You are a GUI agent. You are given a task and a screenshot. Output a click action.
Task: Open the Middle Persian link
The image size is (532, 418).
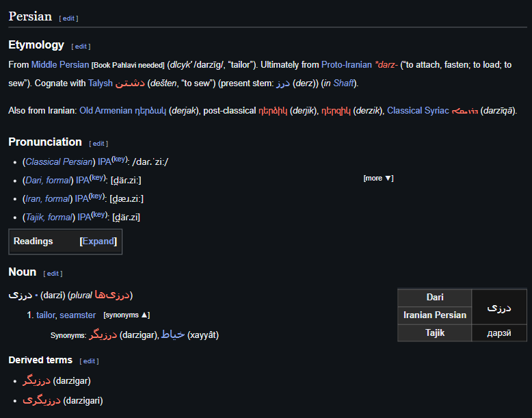click(x=60, y=64)
